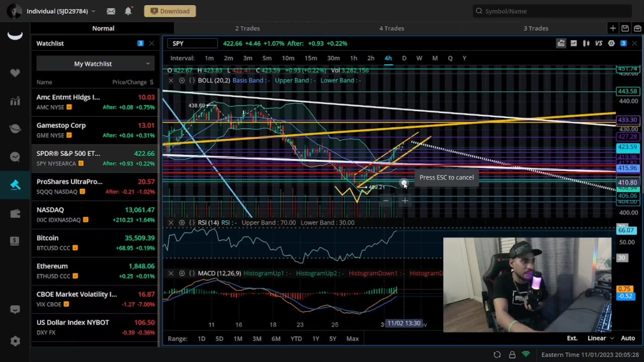Zoom out chart with minus button
This screenshot has width=644, height=362.
tap(386, 201)
